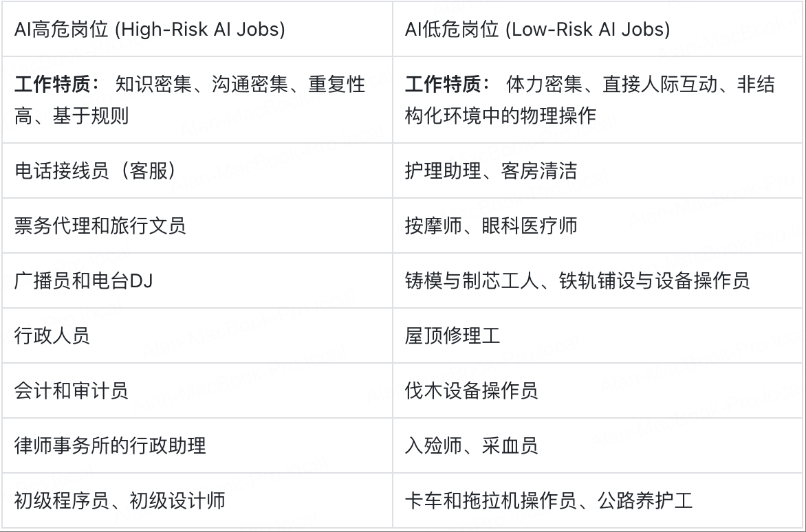The height and width of the screenshot is (532, 806).
Task: Click the 构化环境中的物理操作 text line
Action: coord(501,115)
